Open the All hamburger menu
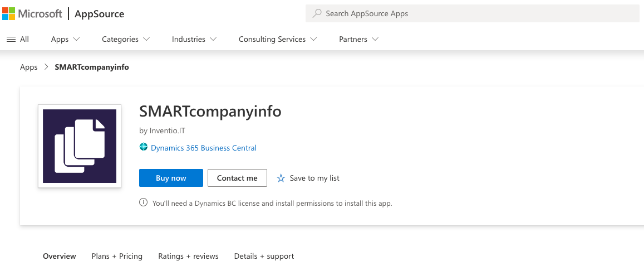 (x=17, y=39)
